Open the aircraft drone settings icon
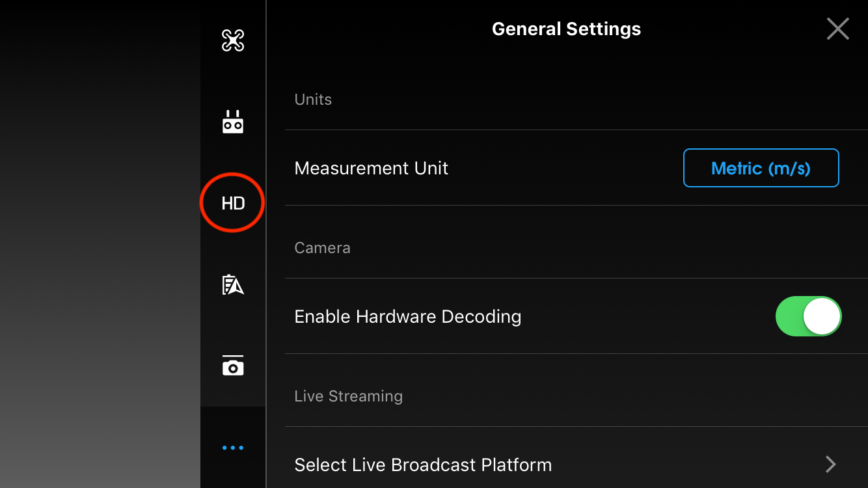Image resolution: width=868 pixels, height=488 pixels. tap(233, 41)
